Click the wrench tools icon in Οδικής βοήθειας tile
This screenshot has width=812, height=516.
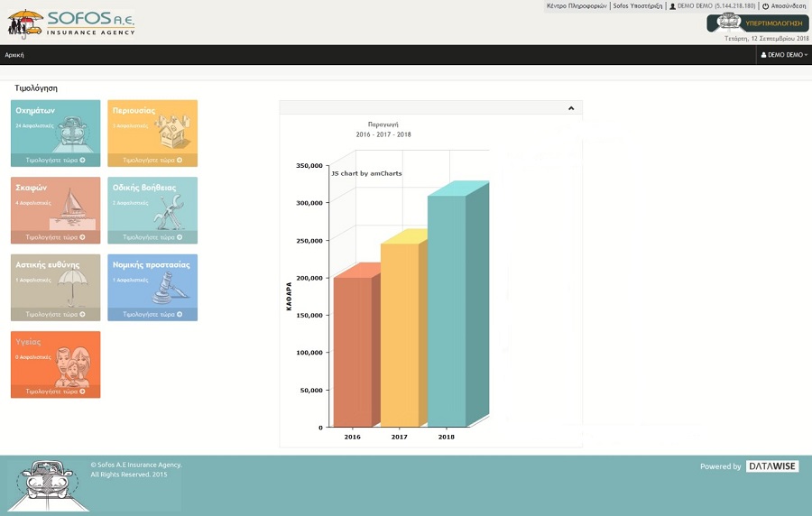tap(171, 211)
